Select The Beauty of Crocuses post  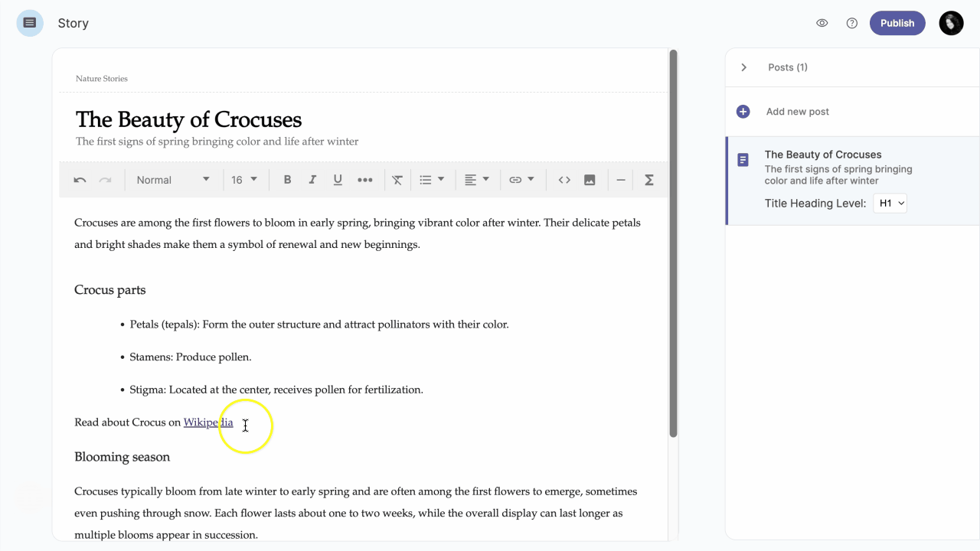(823, 155)
